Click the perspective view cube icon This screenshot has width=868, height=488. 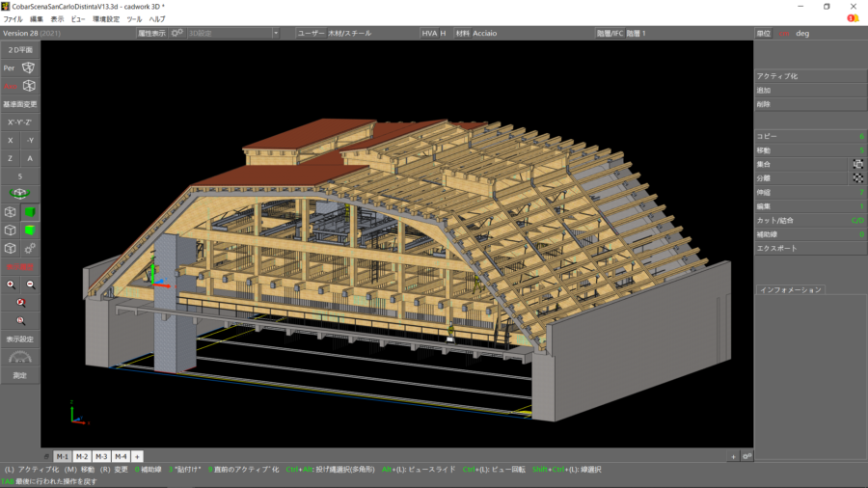[30, 68]
